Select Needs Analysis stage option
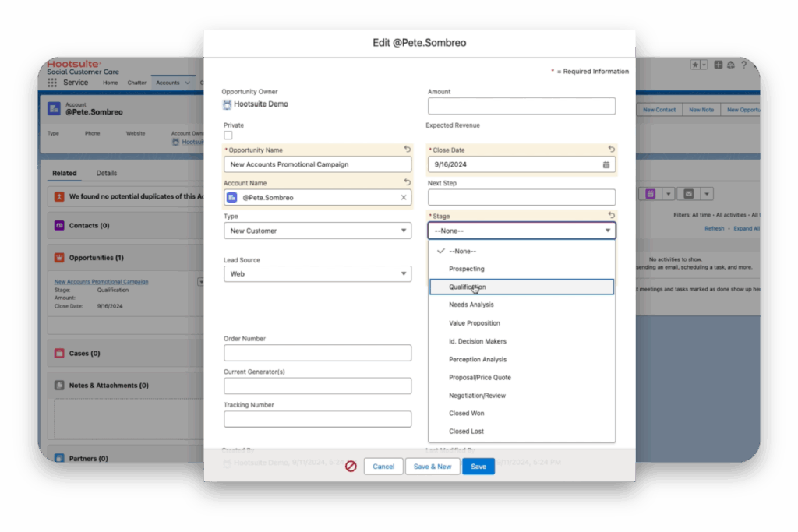798x532 pixels. 521,305
